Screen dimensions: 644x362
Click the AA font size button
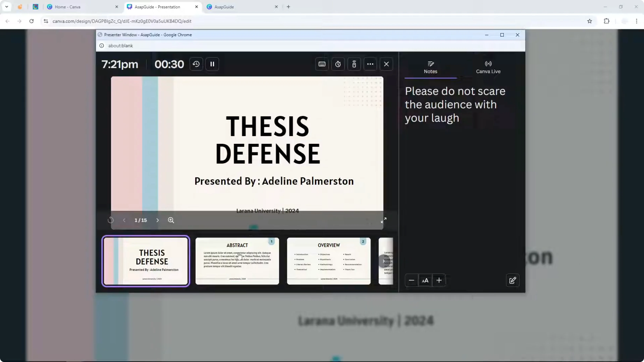pos(425,280)
